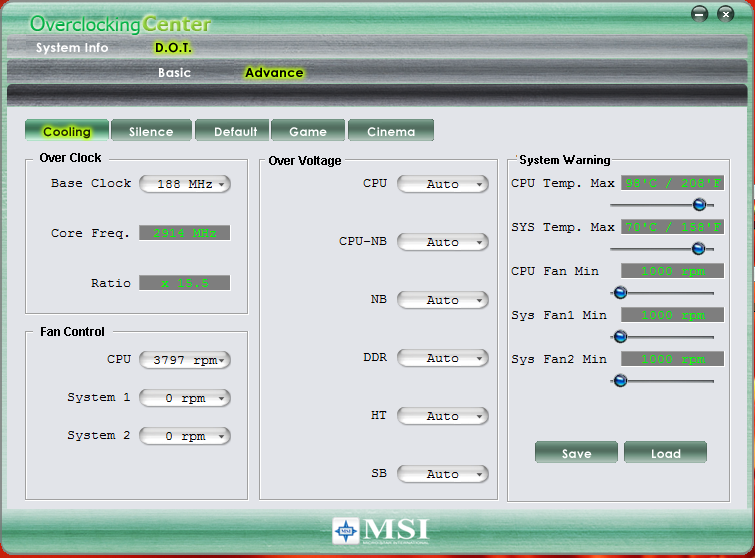This screenshot has width=755, height=558.
Task: Open the CPU-NB voltage dropdown
Action: [443, 242]
